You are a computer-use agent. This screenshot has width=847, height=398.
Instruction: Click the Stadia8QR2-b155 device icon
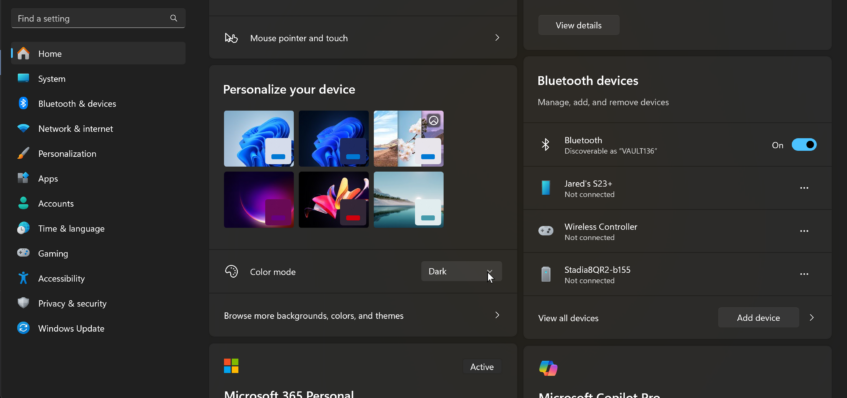[546, 274]
